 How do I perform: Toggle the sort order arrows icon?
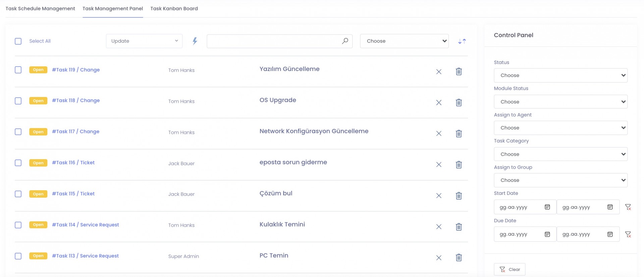tap(462, 41)
